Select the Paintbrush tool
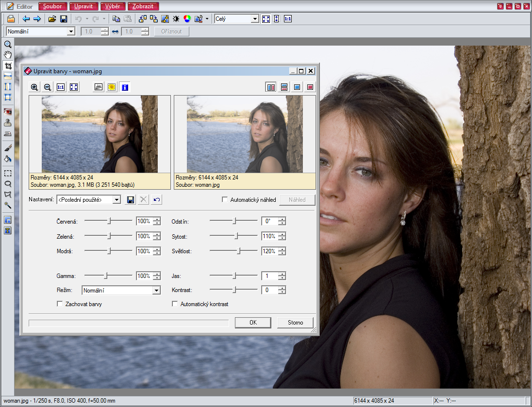532x407 pixels. tap(7, 148)
